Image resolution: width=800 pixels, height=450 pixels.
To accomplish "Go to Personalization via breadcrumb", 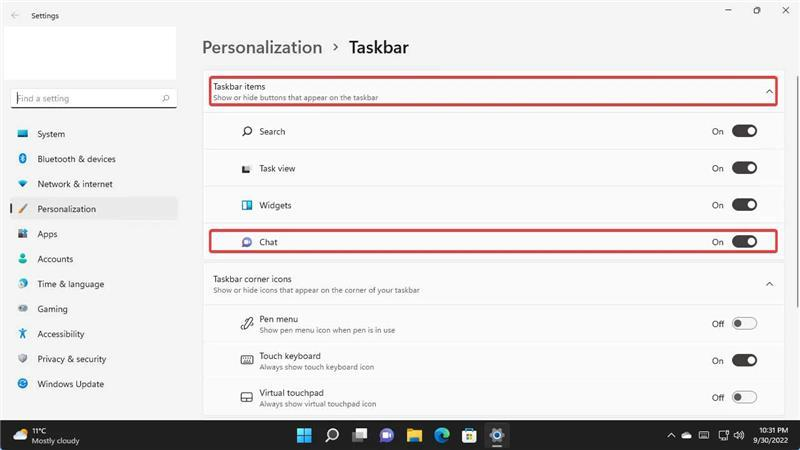I will coord(262,47).
